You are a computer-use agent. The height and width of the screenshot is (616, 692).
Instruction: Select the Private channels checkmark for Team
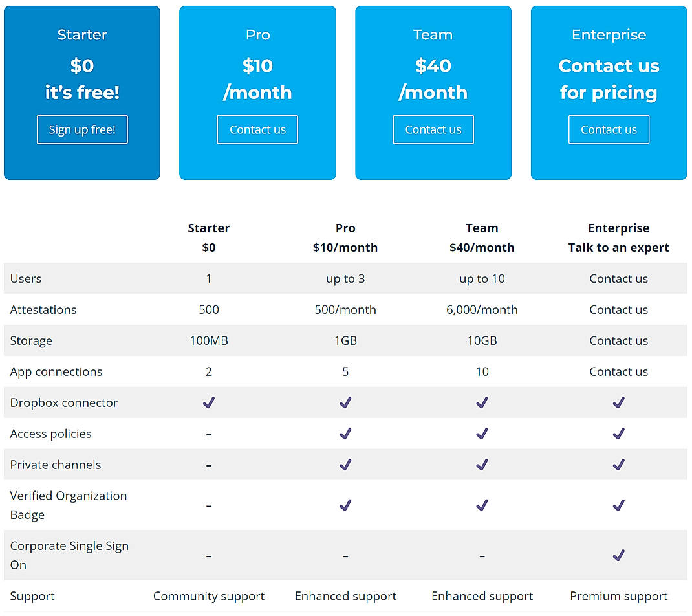coord(482,465)
